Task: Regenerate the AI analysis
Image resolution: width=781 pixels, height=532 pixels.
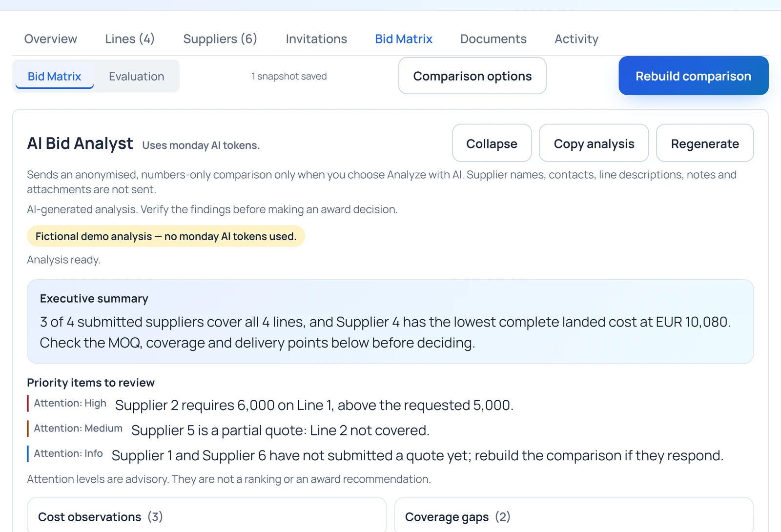Action: [705, 143]
